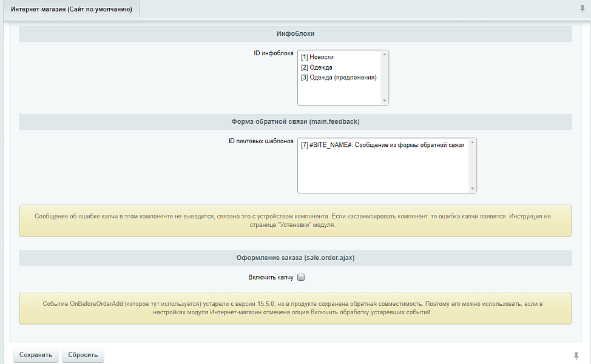
Task: Select [2] Одежда in the infoblock list
Action: point(317,67)
